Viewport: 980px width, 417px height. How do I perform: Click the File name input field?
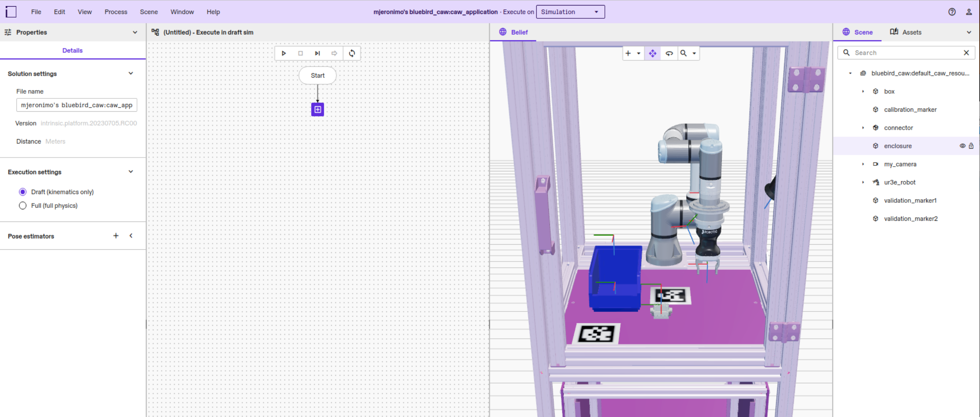[x=77, y=105]
